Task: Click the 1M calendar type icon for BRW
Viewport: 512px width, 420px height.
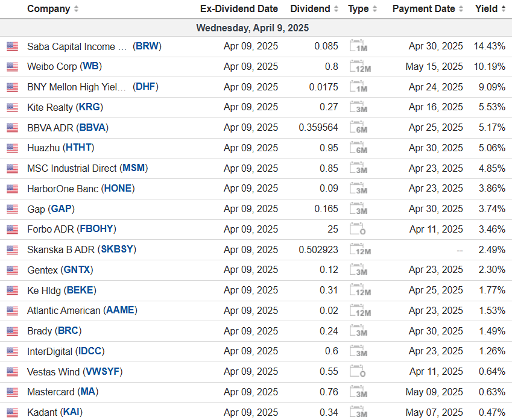Action: [358, 46]
